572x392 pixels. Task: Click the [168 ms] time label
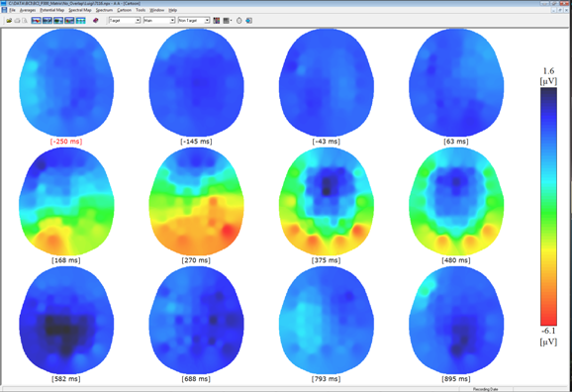tap(66, 260)
